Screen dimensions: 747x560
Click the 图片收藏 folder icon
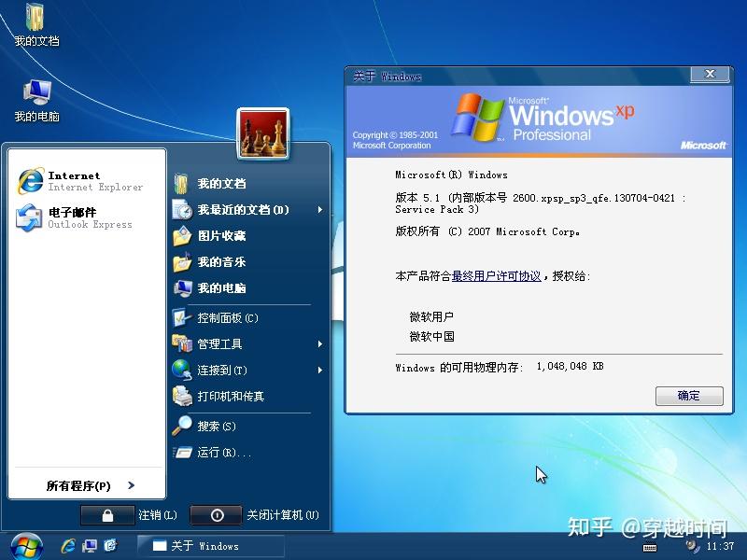pyautogui.click(x=182, y=235)
